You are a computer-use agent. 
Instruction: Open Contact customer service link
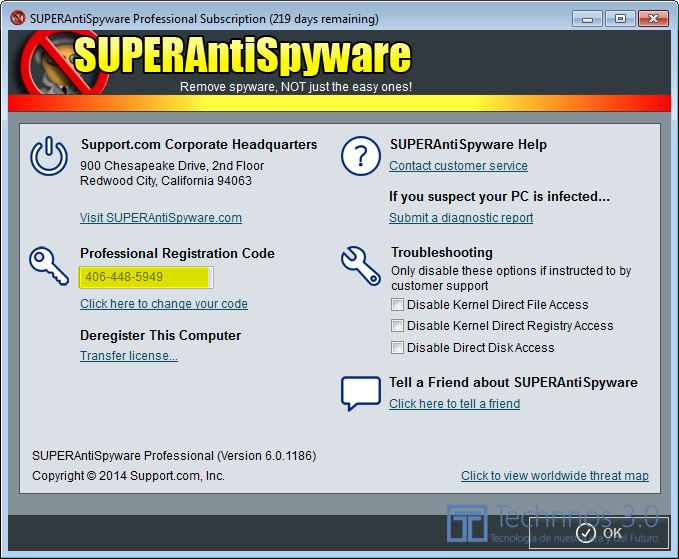coord(458,165)
